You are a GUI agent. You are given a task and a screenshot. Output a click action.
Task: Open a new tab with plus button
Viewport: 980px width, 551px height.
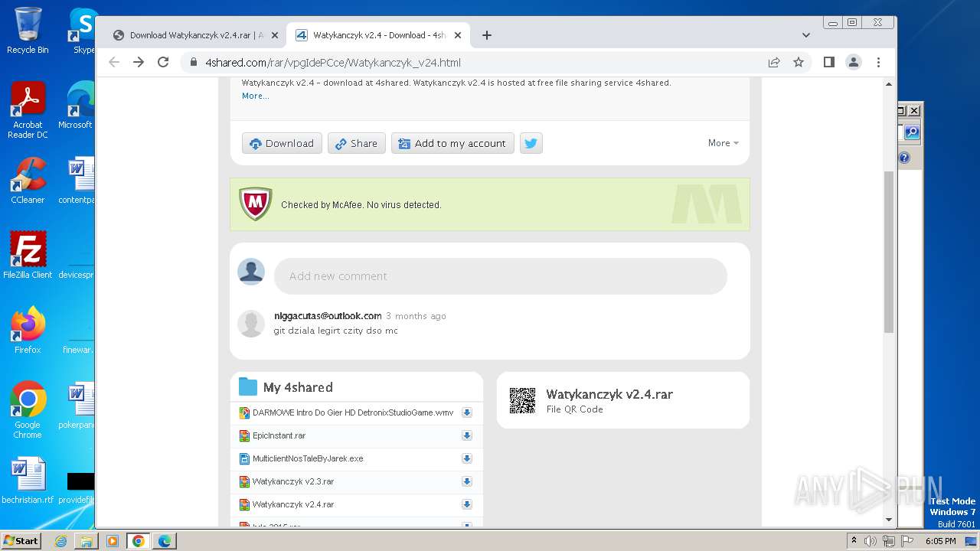coord(487,35)
